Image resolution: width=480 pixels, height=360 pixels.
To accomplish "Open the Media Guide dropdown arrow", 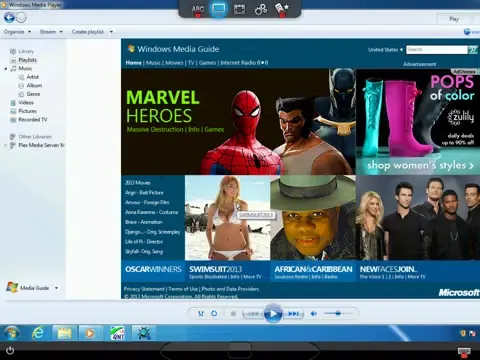I will [57, 288].
